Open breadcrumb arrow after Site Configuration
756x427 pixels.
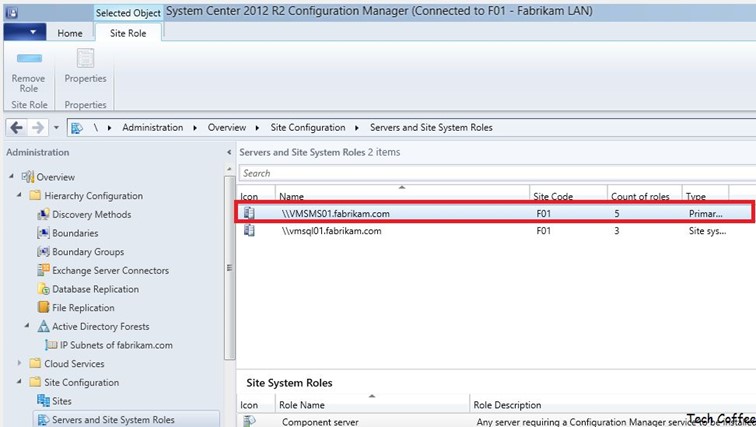coord(357,128)
